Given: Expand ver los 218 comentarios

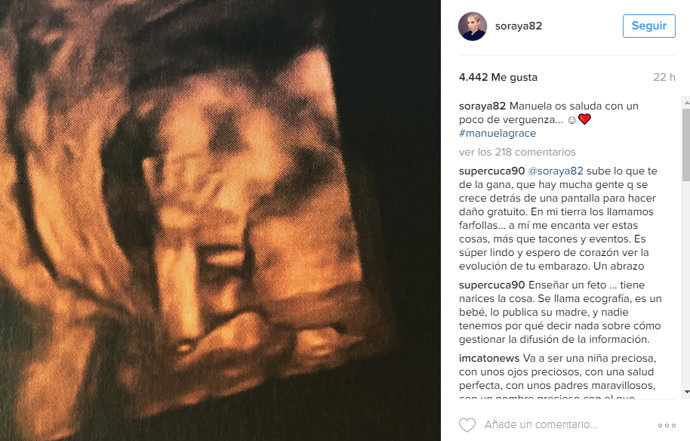Looking at the screenshot, I should [517, 152].
